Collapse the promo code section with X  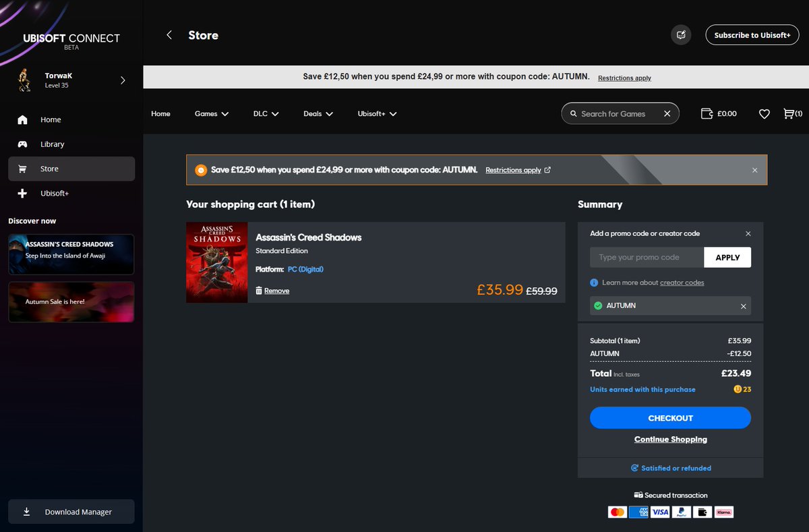coord(748,233)
